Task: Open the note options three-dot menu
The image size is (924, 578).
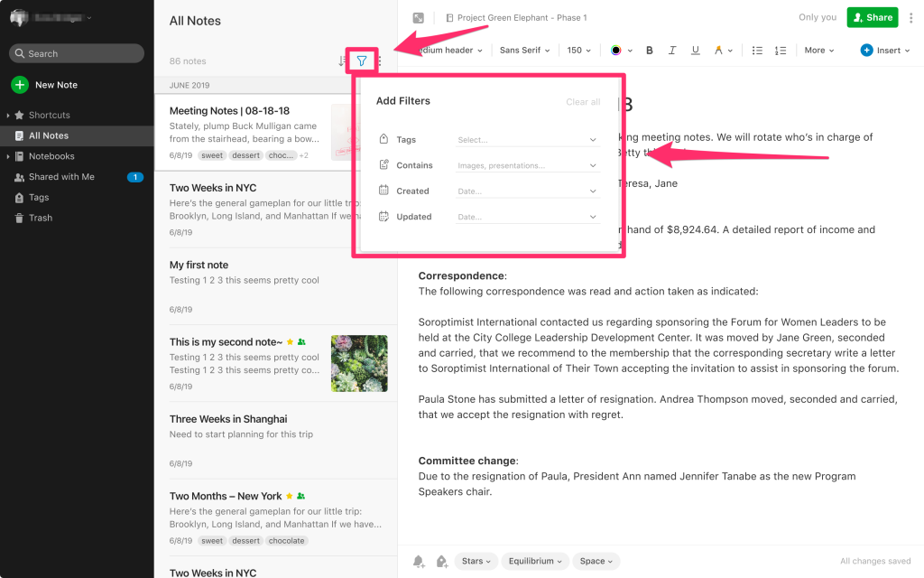Action: (911, 18)
